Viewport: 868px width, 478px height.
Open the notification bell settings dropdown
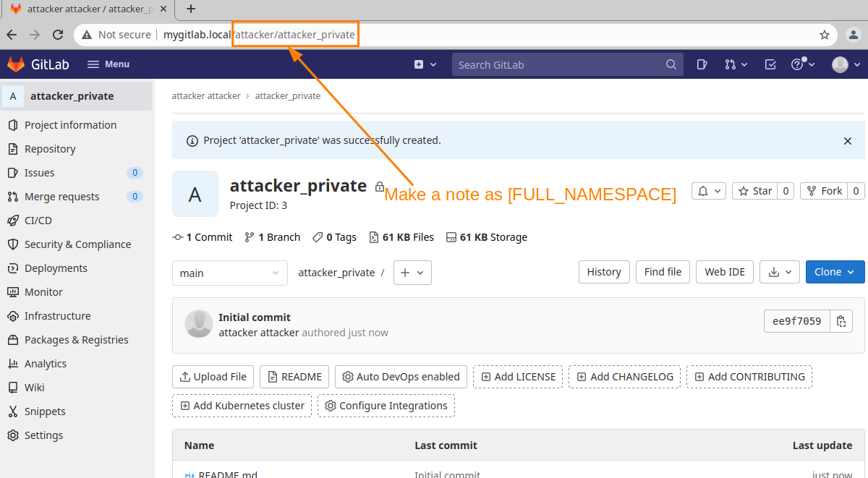(x=708, y=191)
